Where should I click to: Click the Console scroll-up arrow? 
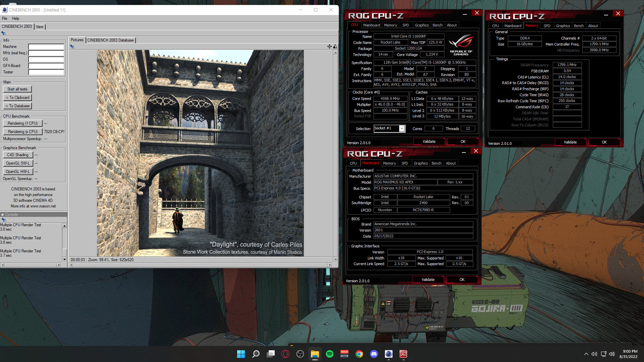[x=64, y=226]
